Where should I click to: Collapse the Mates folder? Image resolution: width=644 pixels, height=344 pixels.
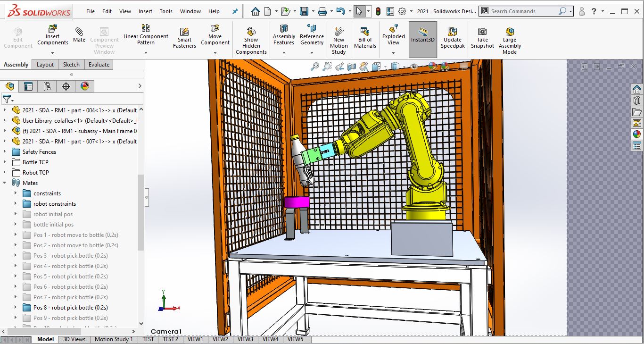tap(5, 183)
